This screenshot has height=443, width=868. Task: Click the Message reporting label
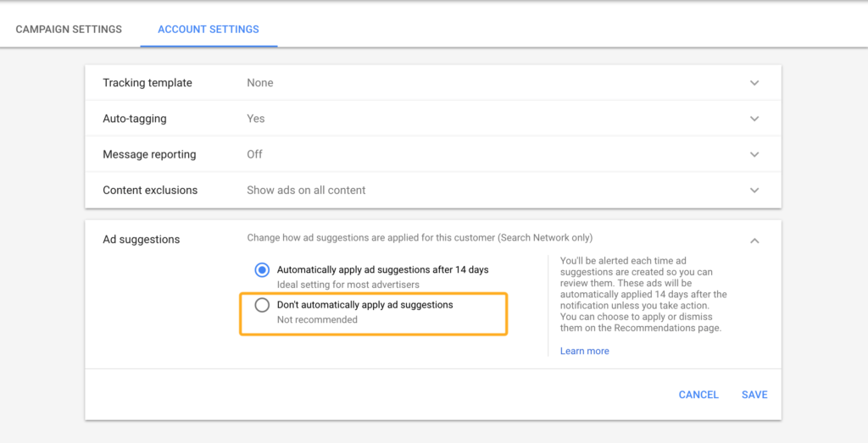(x=149, y=154)
